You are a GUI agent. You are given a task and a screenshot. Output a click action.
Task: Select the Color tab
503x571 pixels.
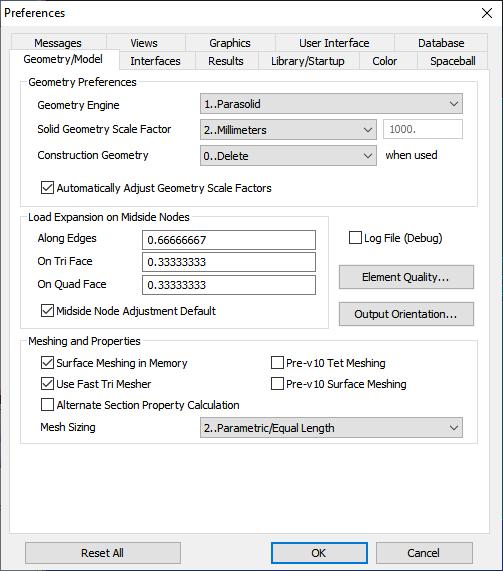tap(385, 61)
